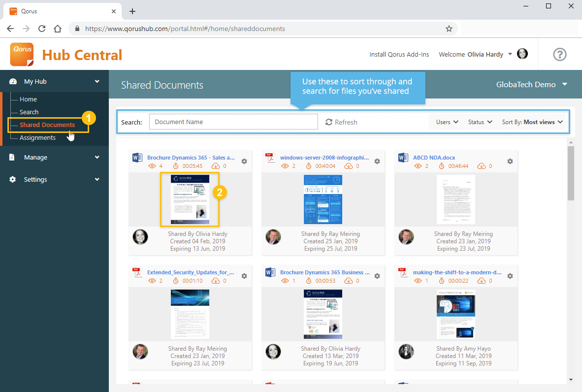This screenshot has width=582, height=392.
Task: Open the making-the-shift-to-a-modern preview thumbnail
Action: tap(456, 314)
